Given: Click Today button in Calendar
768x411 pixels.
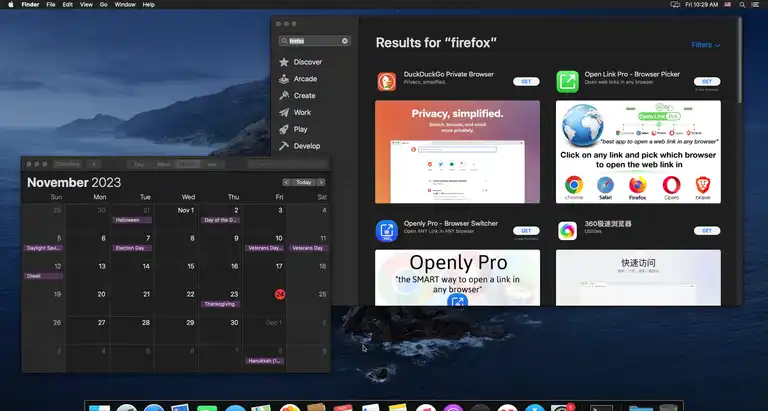Looking at the screenshot, I should pos(304,182).
